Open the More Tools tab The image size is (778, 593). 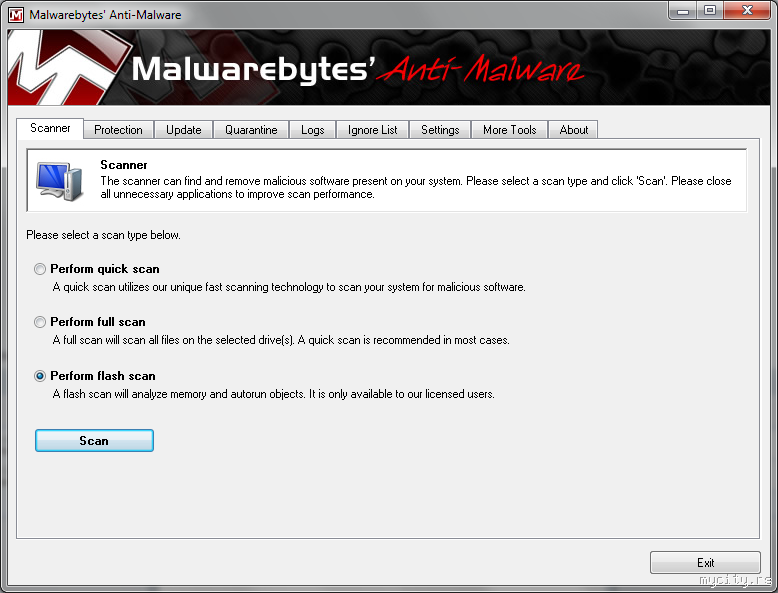coord(510,130)
